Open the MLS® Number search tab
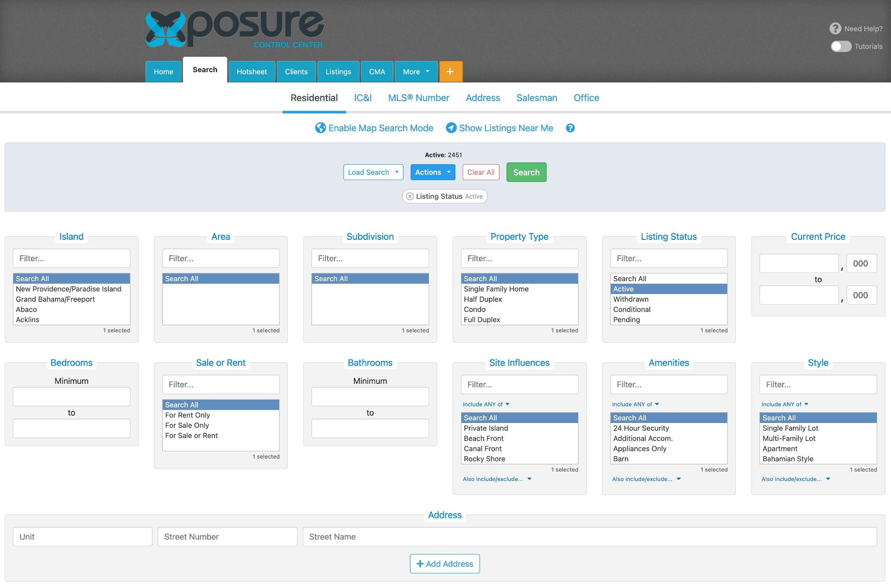The image size is (891, 588). coord(418,98)
